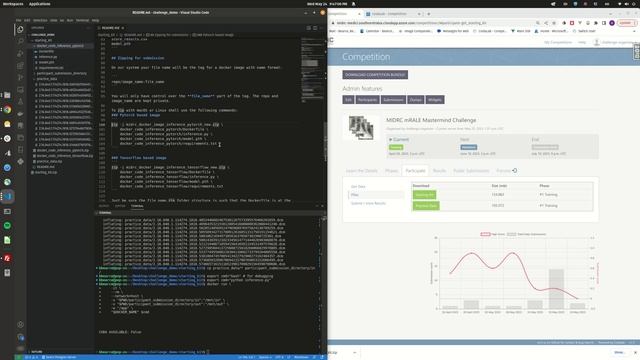The image size is (640, 360).
Task: Click the Widgets admin button
Action: tap(435, 100)
